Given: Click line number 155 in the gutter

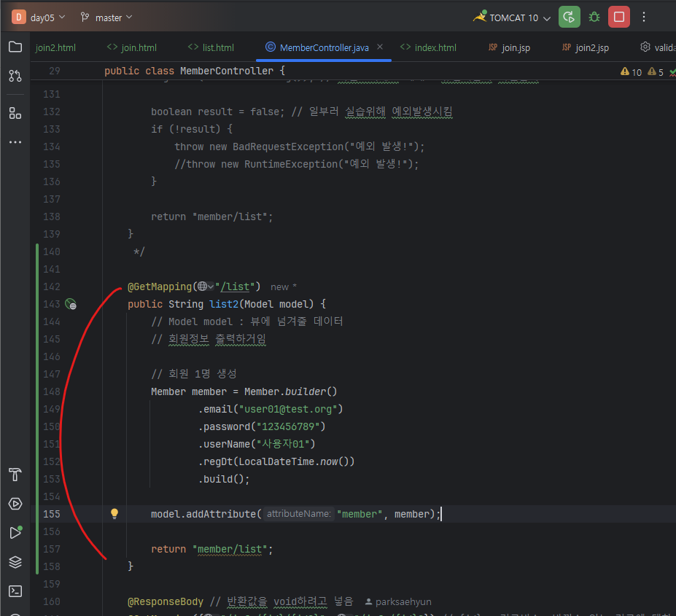Looking at the screenshot, I should coord(51,514).
